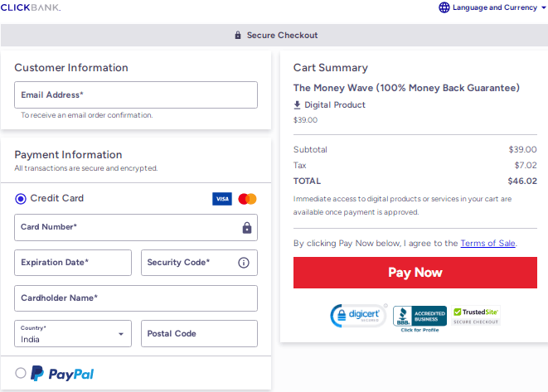
Task: Click the globe language icon
Action: click(444, 7)
